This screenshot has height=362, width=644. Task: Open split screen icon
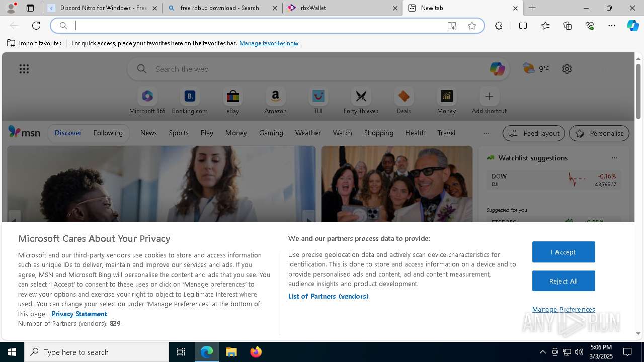(523, 26)
